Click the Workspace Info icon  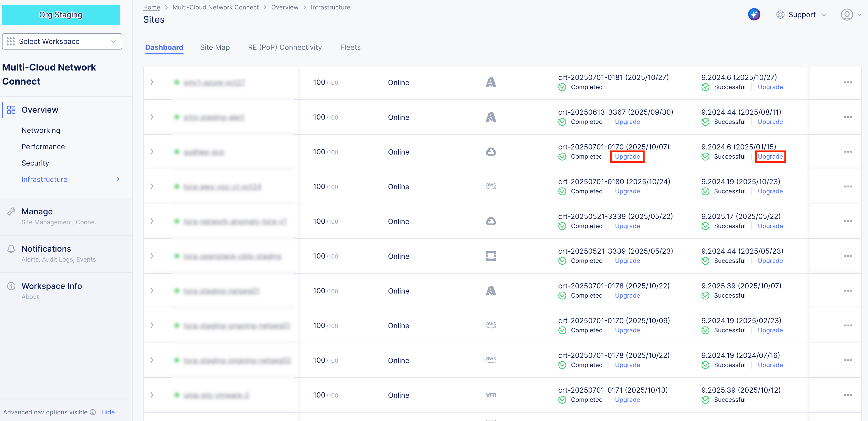[11, 286]
